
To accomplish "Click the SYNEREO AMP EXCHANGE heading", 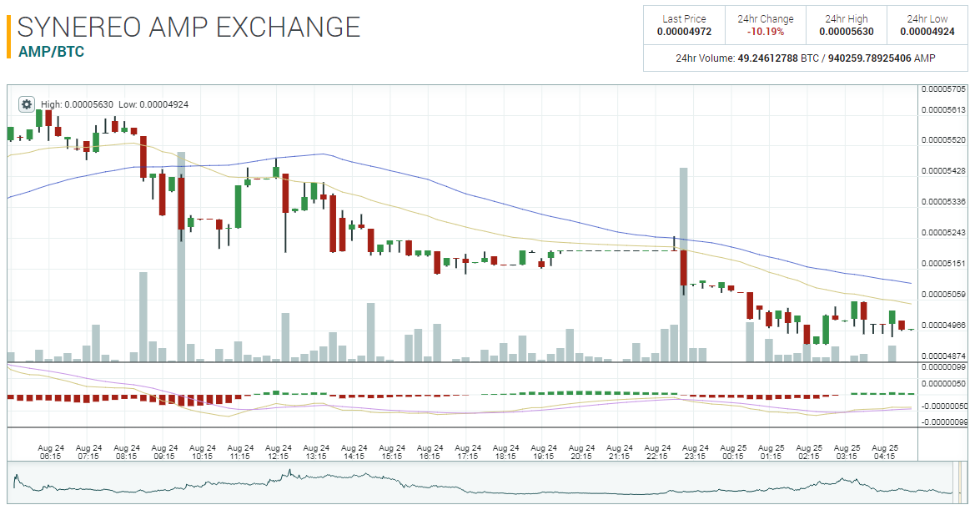I will (188, 28).
